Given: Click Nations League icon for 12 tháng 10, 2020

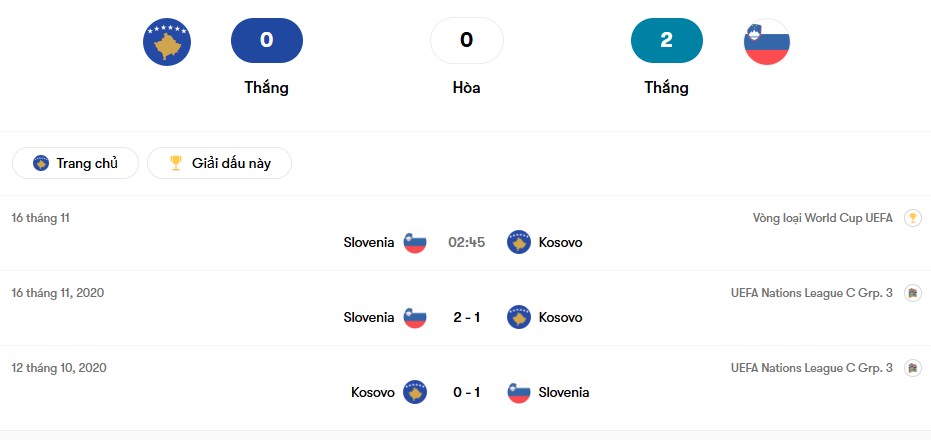Looking at the screenshot, I should click(912, 368).
